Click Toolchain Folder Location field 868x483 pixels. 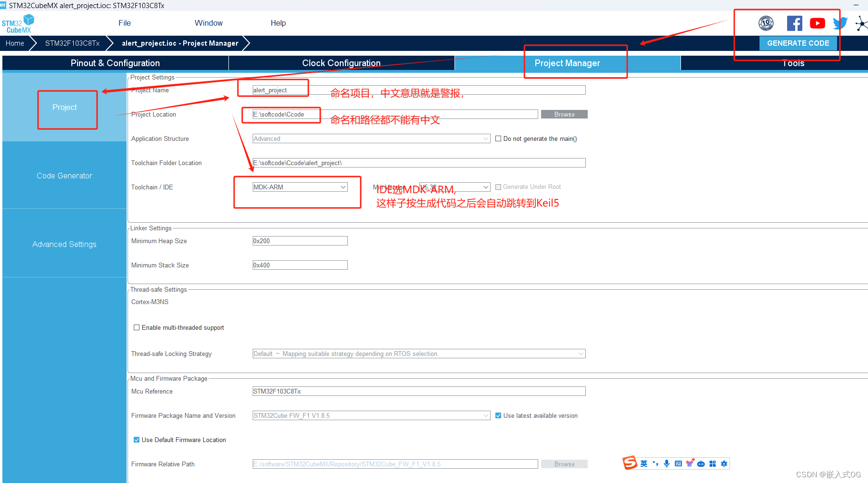pos(419,163)
